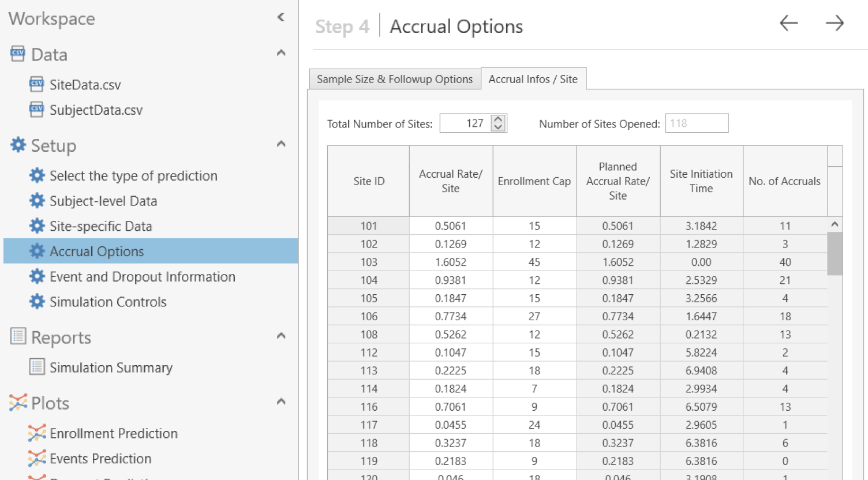Open the Subject-level Data setup step
The height and width of the screenshot is (480, 868).
pos(103,201)
